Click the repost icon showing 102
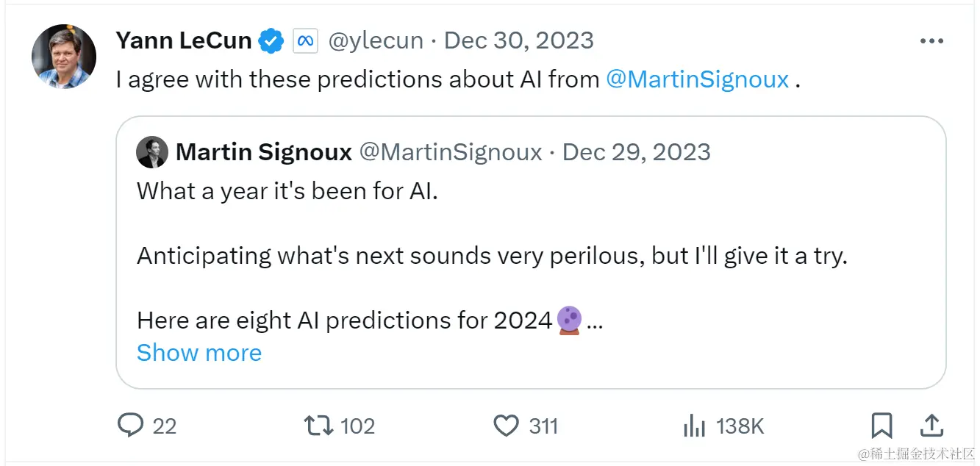The height and width of the screenshot is (466, 980). pyautogui.click(x=319, y=425)
